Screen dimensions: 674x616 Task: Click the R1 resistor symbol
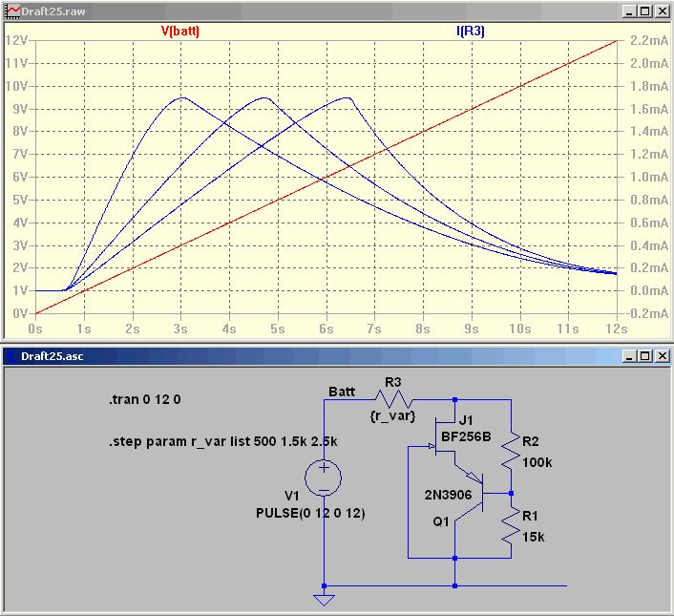click(x=511, y=525)
